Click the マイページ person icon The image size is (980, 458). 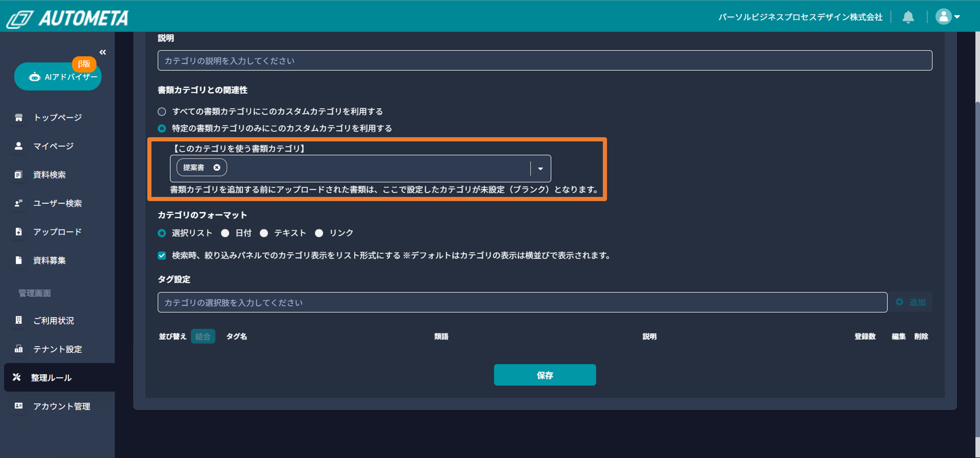(x=19, y=146)
